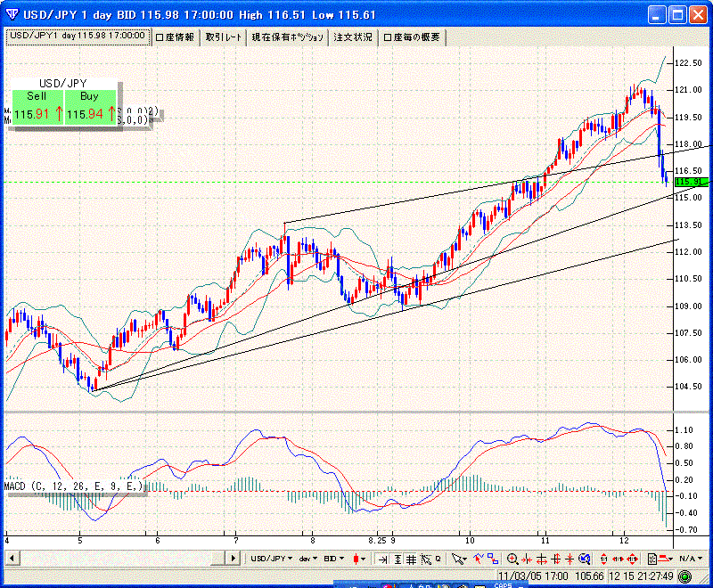The image size is (713, 588).
Task: Open the N/A dropdown in toolbar
Action: point(687,559)
